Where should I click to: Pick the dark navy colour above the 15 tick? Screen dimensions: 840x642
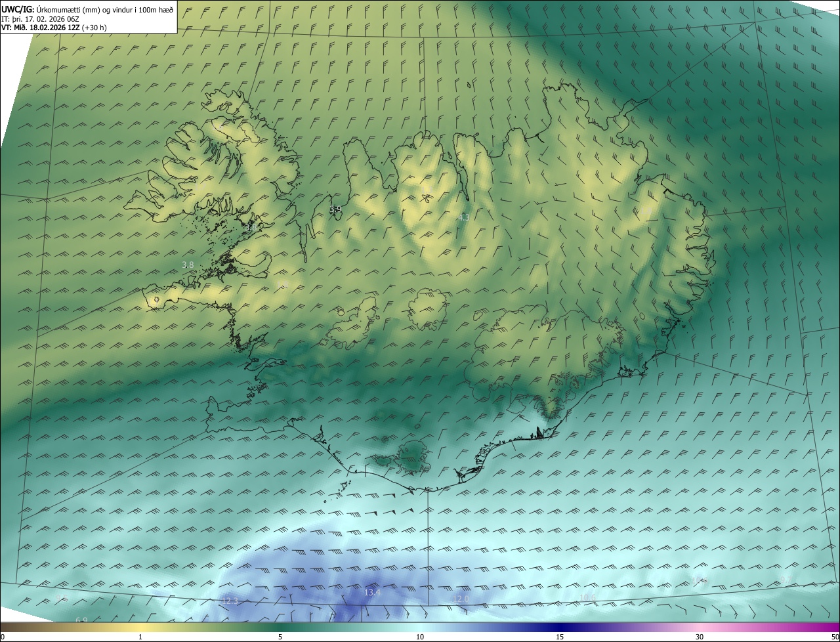click(x=560, y=627)
